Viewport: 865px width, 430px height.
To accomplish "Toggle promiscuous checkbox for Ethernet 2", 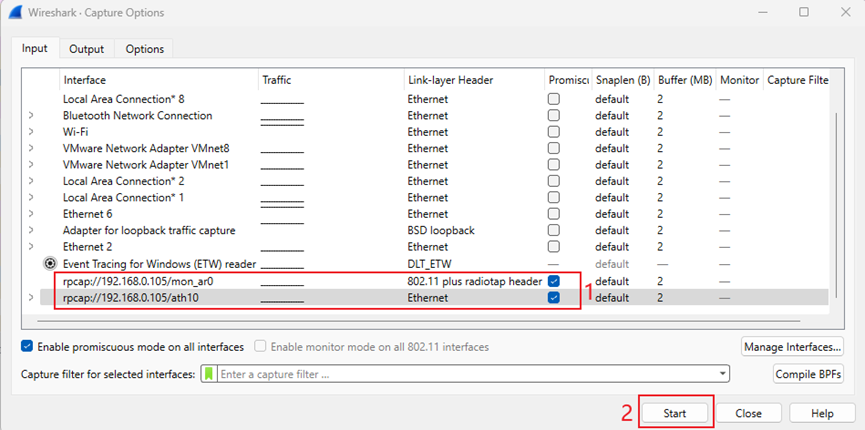I will coord(554,246).
